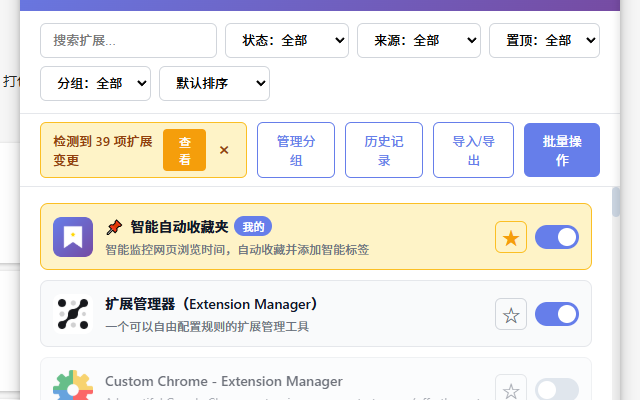Click the 智能自动收藏夹 bookmark extension icon
The height and width of the screenshot is (400, 640).
click(73, 237)
